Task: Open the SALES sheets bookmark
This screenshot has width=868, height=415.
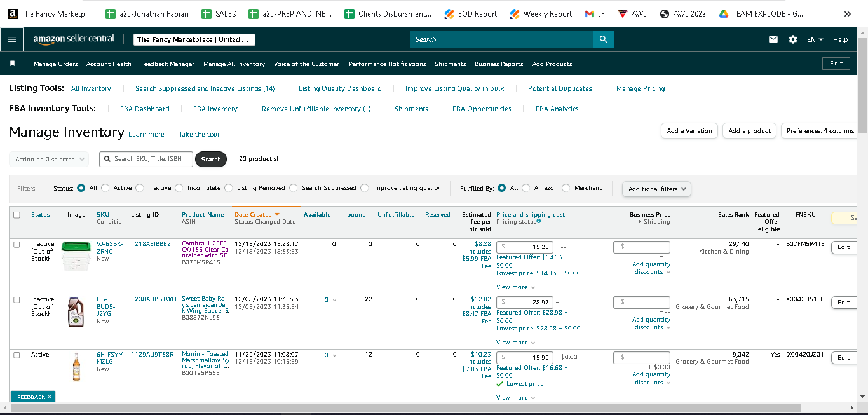Action: pyautogui.click(x=219, y=13)
